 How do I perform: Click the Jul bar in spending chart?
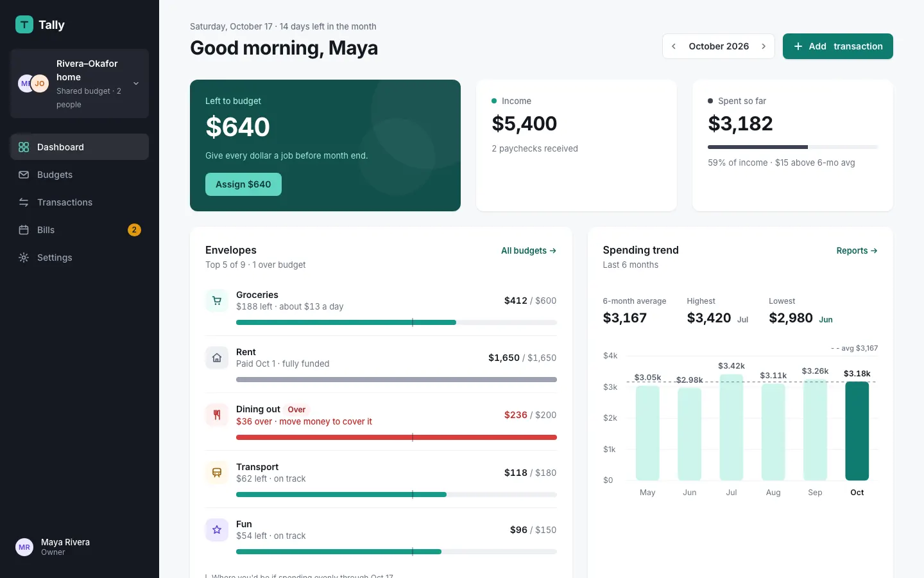coord(732,427)
